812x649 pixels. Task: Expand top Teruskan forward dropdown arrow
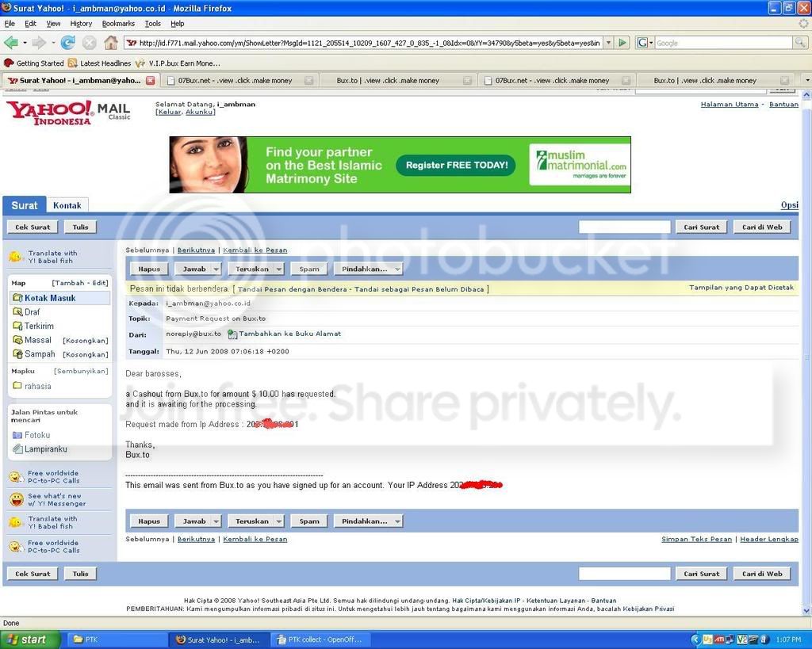[x=279, y=269]
